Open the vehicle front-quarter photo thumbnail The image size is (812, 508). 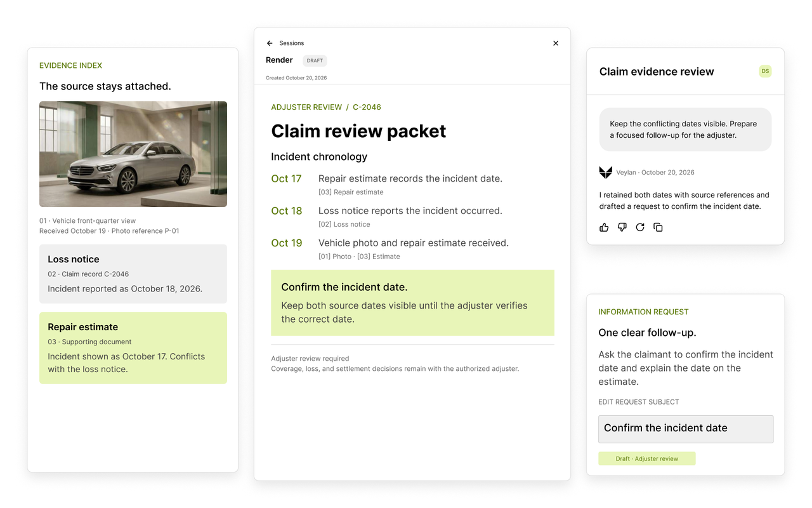point(133,154)
